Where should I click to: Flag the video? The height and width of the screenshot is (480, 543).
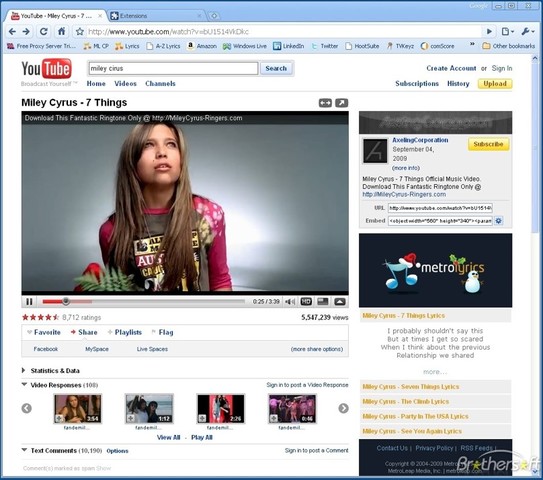click(162, 332)
